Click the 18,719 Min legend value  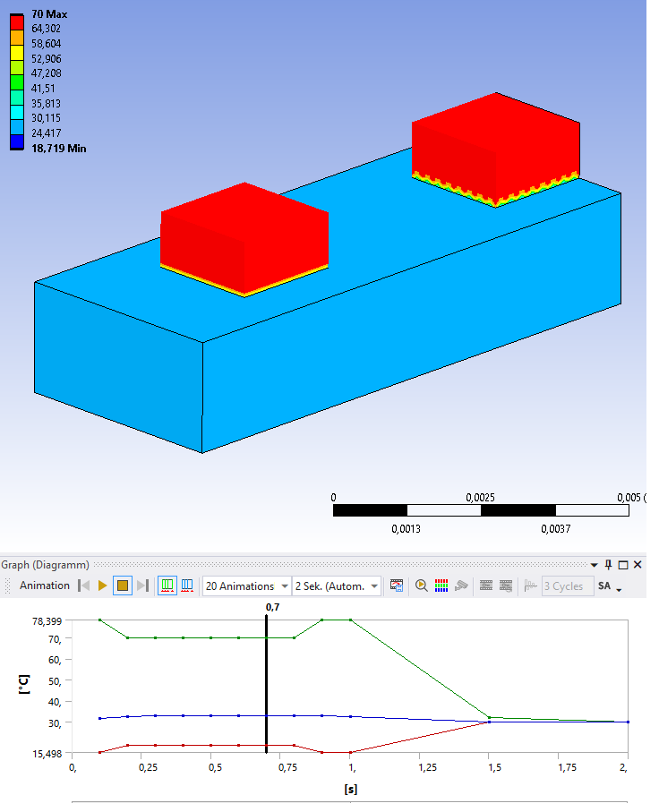pyautogui.click(x=58, y=148)
